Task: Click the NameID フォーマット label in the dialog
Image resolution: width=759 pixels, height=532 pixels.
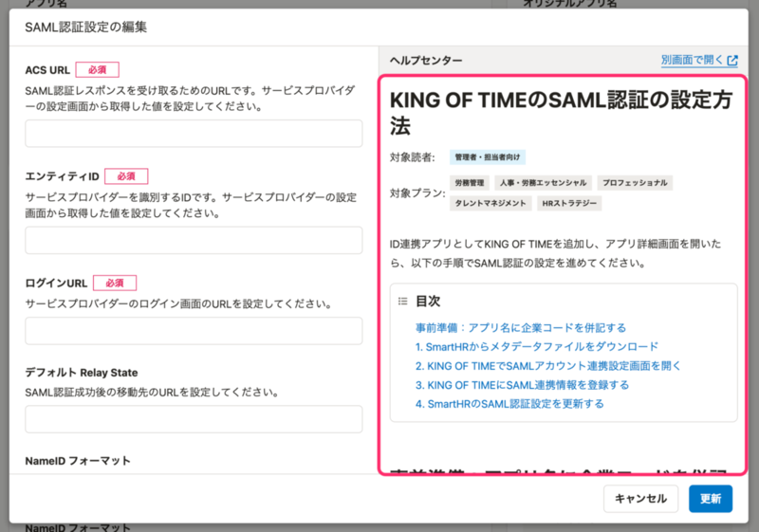Action: 78,461
